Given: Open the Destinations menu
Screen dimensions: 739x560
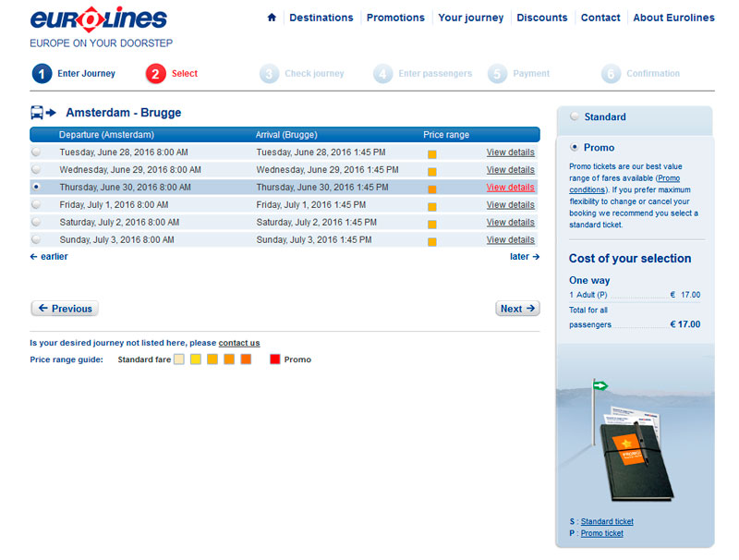Looking at the screenshot, I should click(321, 18).
